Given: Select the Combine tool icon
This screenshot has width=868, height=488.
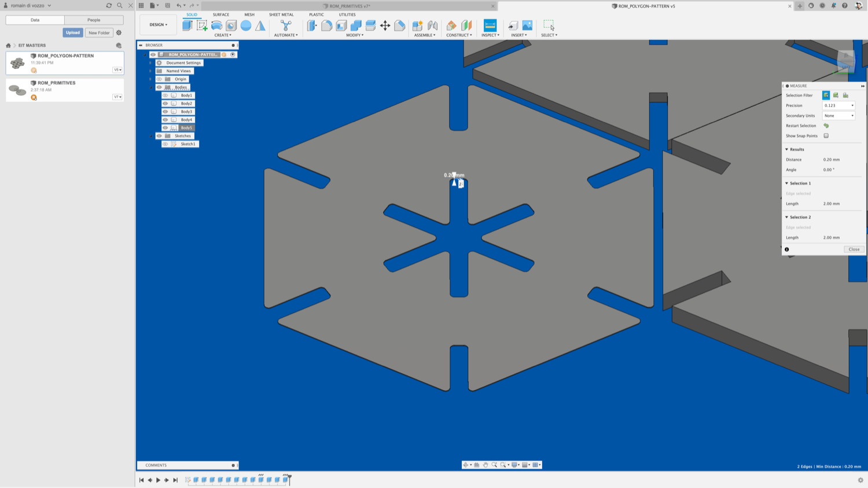Looking at the screenshot, I should pos(356,25).
